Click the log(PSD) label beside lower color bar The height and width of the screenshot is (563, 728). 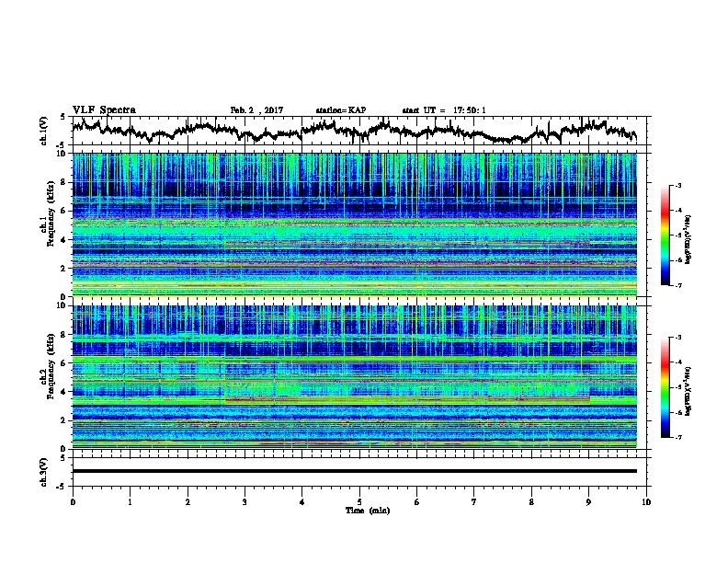pyautogui.click(x=688, y=392)
